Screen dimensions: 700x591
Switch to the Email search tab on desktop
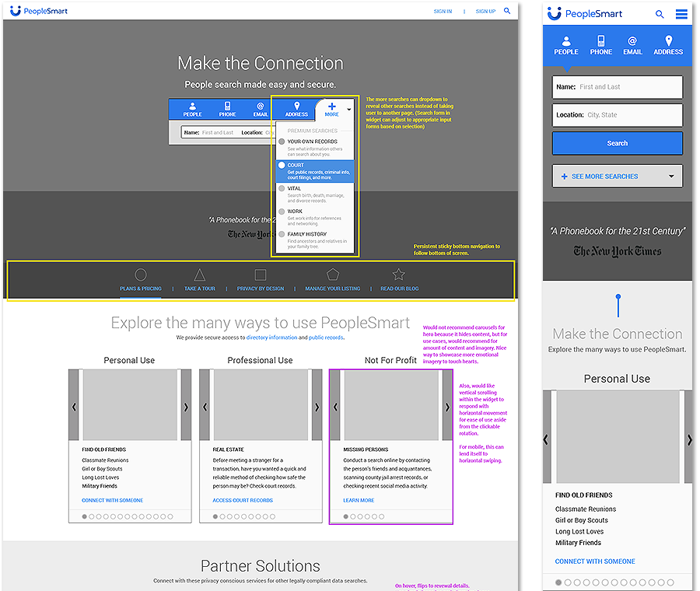[261, 110]
